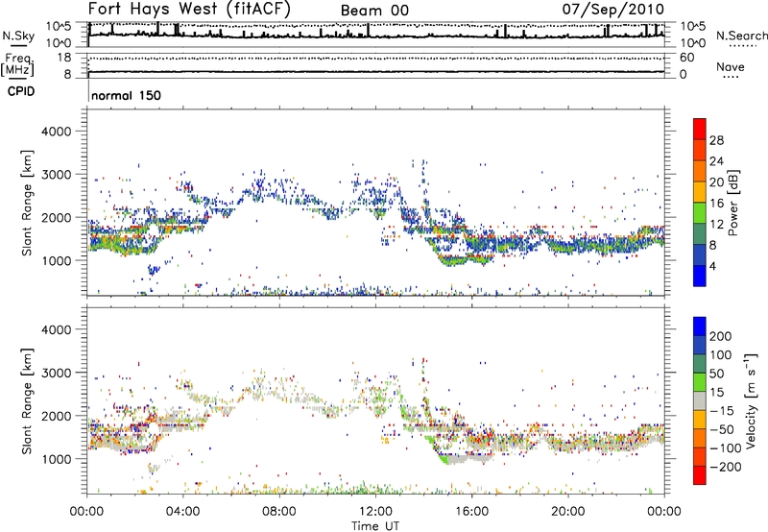Click the "Freq. [MHz]" axis label
Screen dimensions: 768x532
click(x=17, y=65)
